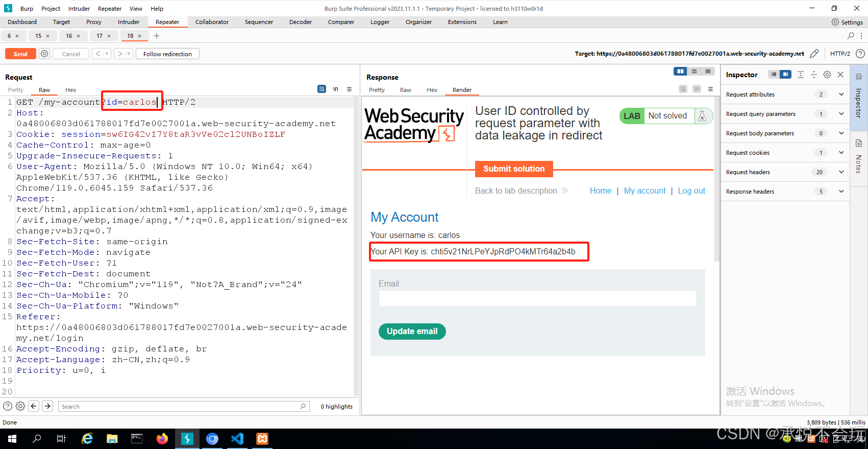This screenshot has width=868, height=449.
Task: Click the edit target pencil icon
Action: (x=814, y=54)
